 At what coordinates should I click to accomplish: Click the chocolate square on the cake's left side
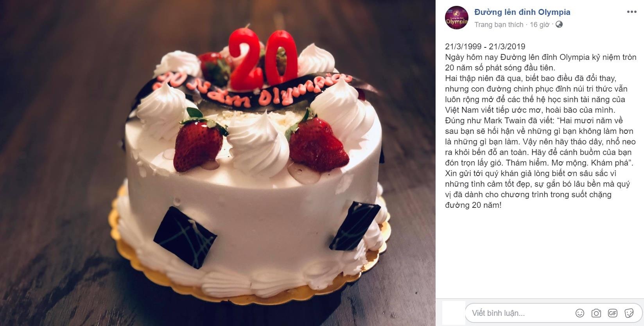click(185, 237)
